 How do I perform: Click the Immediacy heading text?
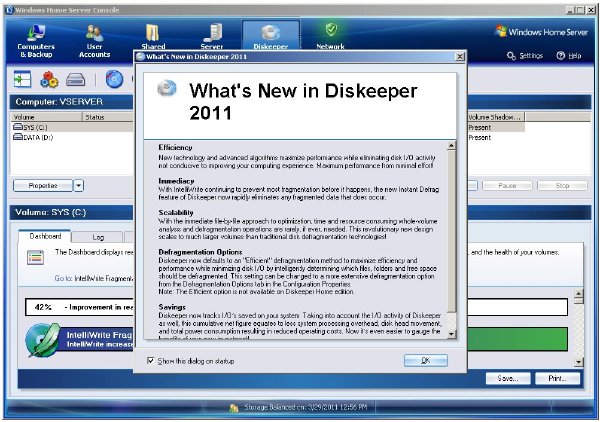[x=176, y=181]
